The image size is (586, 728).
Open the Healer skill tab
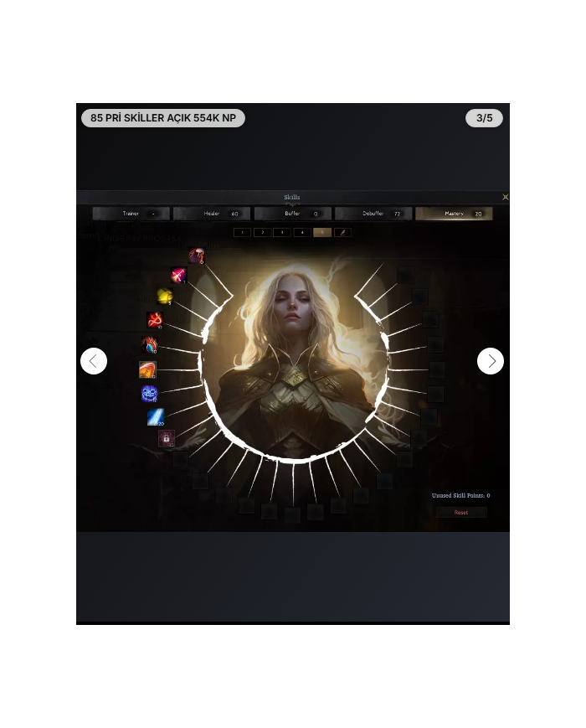pos(212,214)
